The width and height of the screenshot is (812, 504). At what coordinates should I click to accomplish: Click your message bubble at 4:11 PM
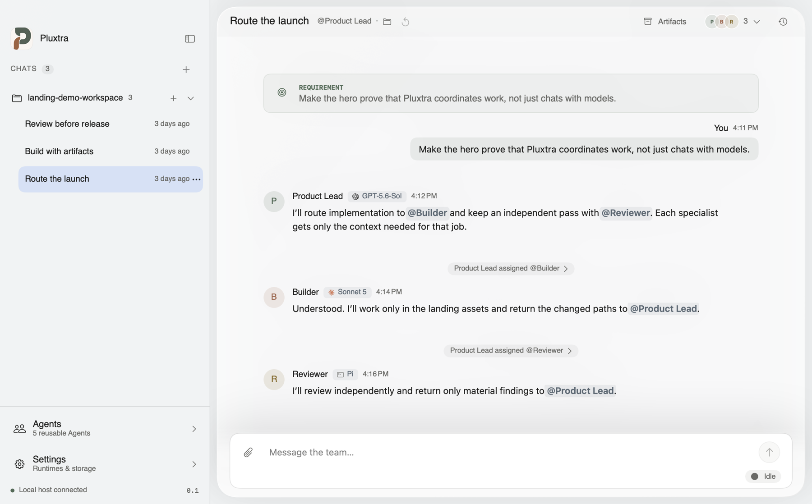[584, 149]
